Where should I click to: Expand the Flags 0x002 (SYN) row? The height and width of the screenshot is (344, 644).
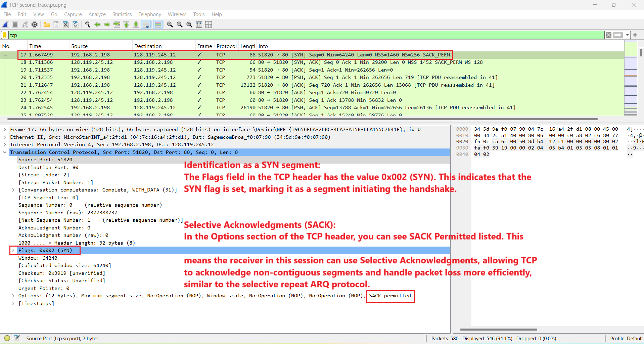coord(13,250)
